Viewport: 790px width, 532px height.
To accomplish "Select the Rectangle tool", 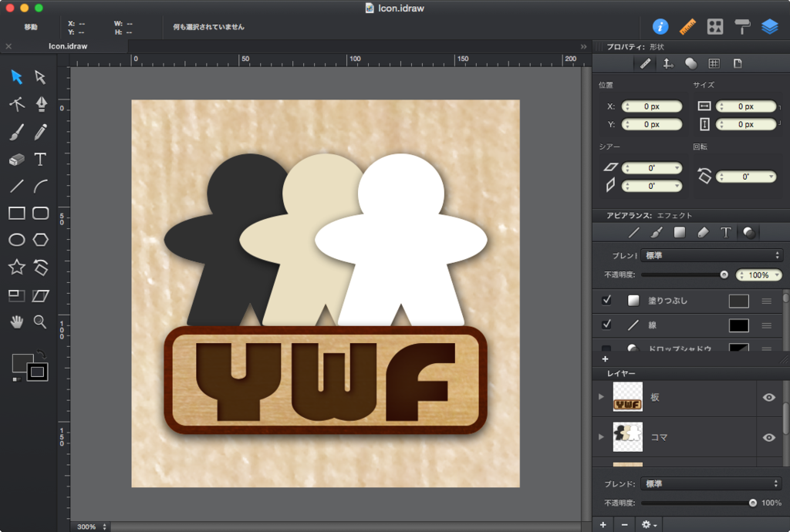I will click(x=17, y=213).
